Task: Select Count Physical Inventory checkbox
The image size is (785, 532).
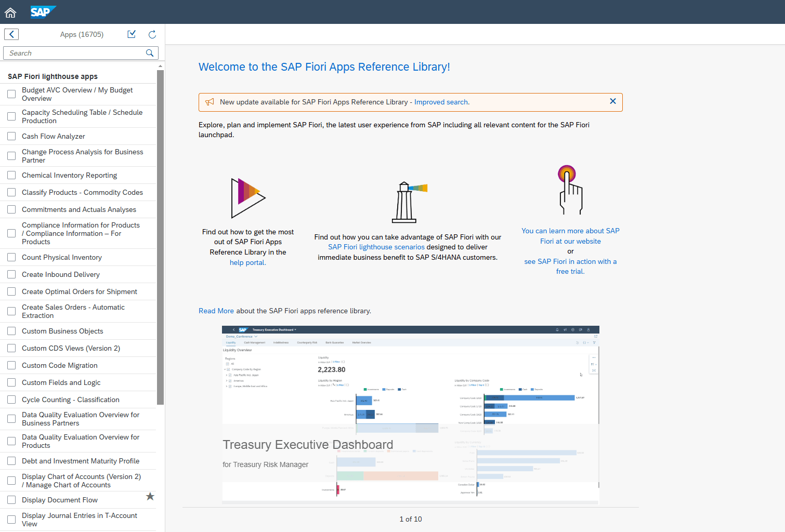Action: (x=11, y=257)
